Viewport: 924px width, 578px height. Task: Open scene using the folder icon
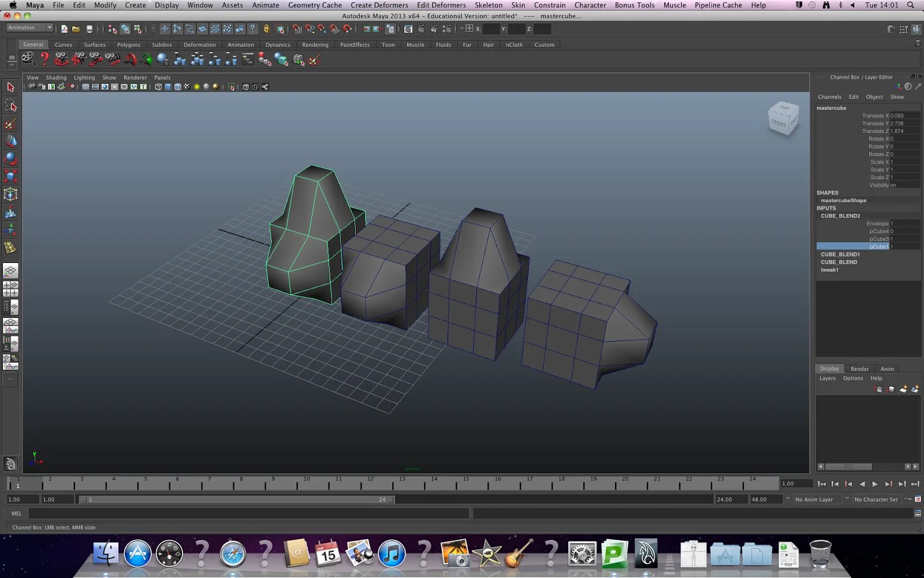click(x=76, y=29)
